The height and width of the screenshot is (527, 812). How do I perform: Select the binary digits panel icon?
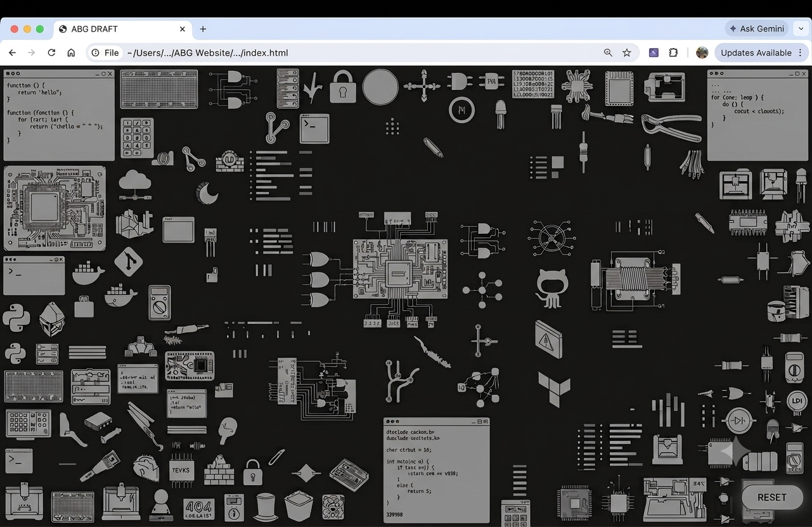point(532,84)
